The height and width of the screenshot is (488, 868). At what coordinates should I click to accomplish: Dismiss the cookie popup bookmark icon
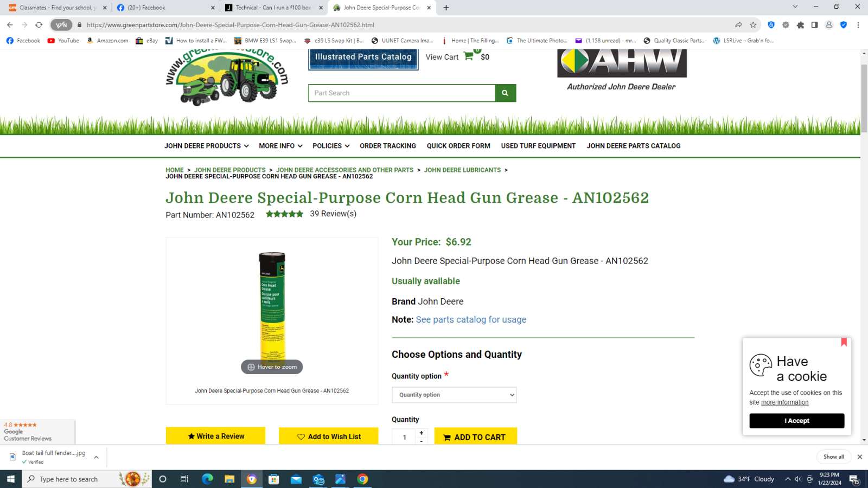click(x=844, y=342)
